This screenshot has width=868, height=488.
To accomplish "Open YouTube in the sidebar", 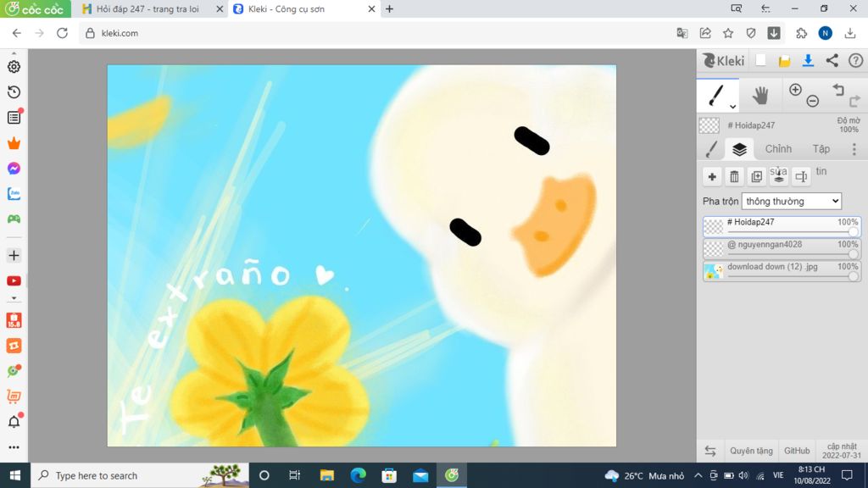I will tap(14, 281).
